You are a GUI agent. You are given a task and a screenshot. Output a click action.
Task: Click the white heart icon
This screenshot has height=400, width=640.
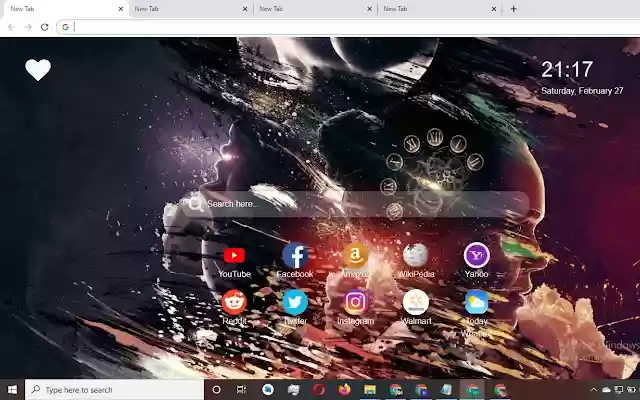coord(38,70)
